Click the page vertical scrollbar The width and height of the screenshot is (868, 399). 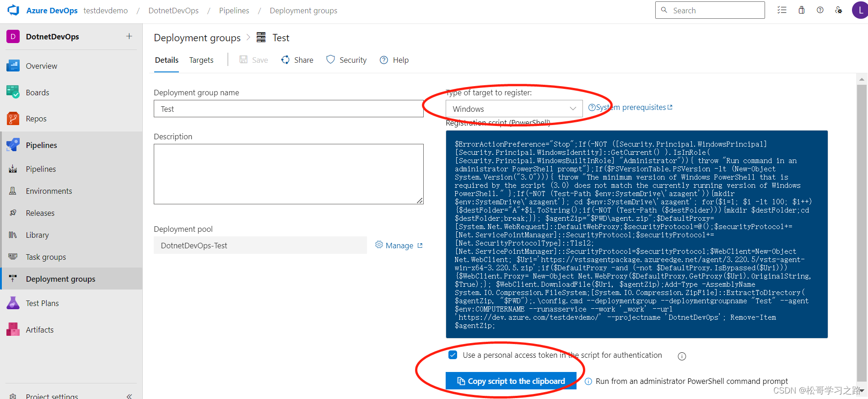click(862, 233)
